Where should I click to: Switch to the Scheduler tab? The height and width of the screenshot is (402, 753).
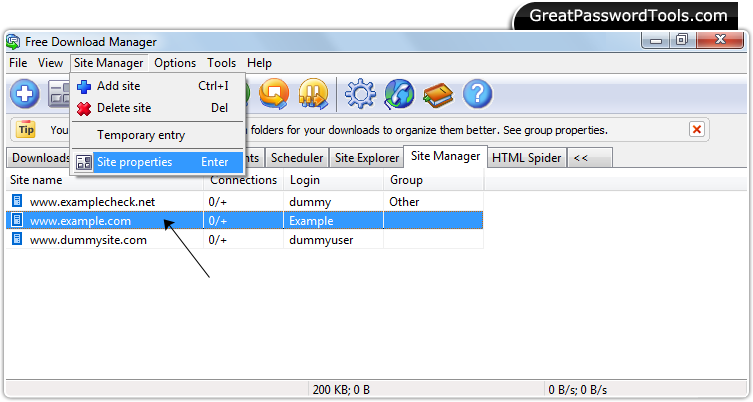point(297,158)
